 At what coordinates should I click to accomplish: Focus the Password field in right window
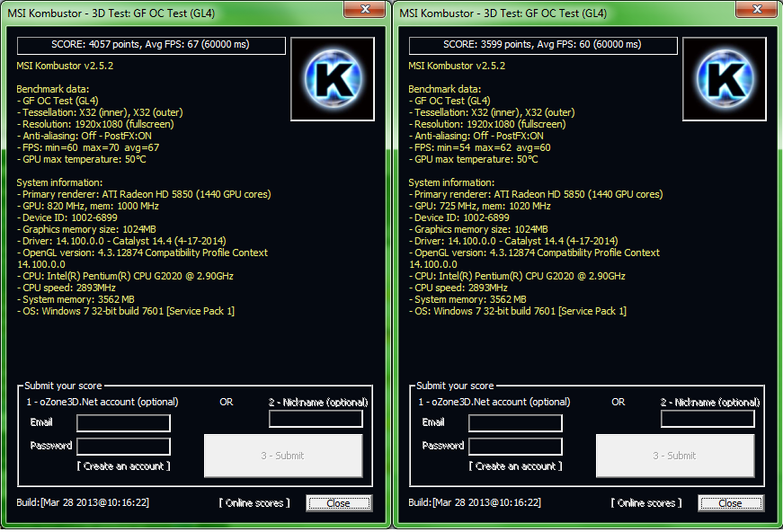(x=515, y=446)
